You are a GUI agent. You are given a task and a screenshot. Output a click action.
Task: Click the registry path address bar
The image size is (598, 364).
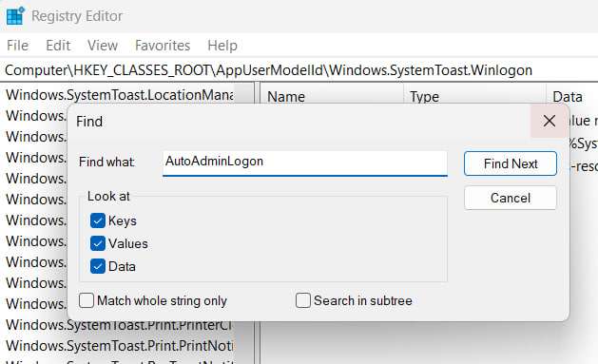click(299, 70)
